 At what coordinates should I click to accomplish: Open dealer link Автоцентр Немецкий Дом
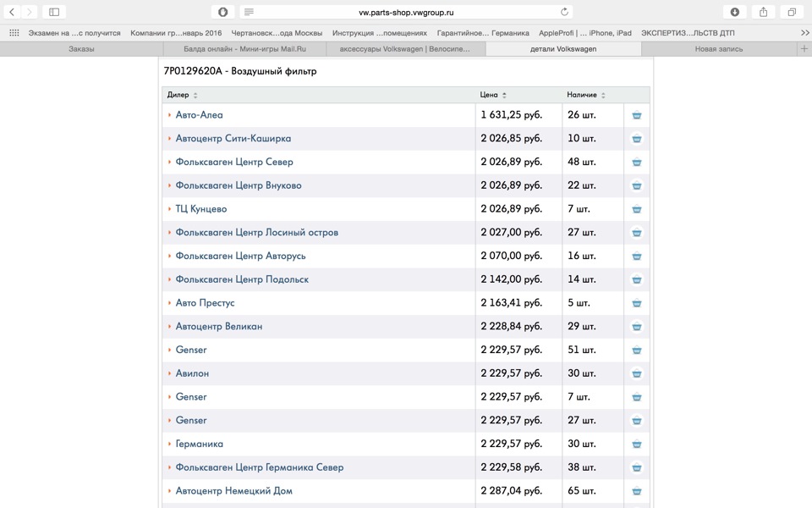pyautogui.click(x=233, y=490)
